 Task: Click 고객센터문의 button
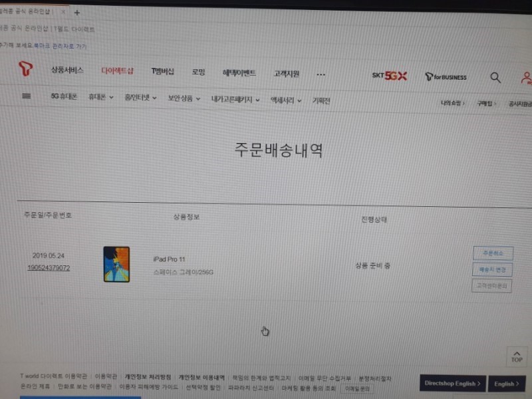click(491, 286)
